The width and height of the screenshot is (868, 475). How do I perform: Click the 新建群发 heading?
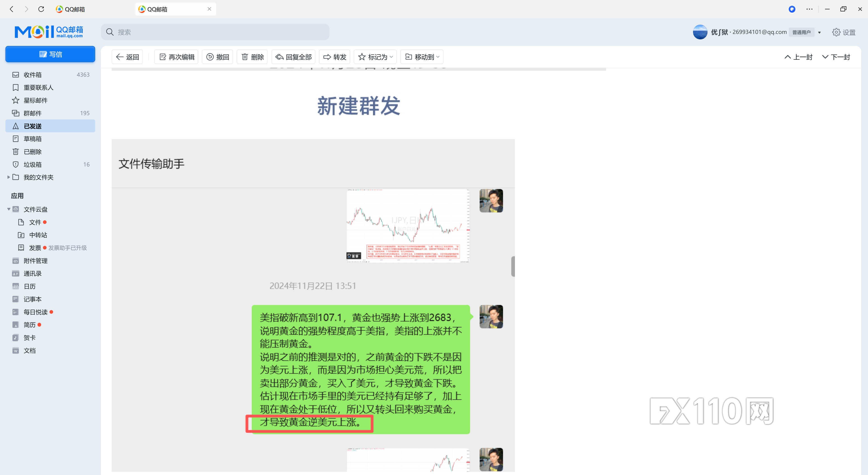(x=359, y=106)
